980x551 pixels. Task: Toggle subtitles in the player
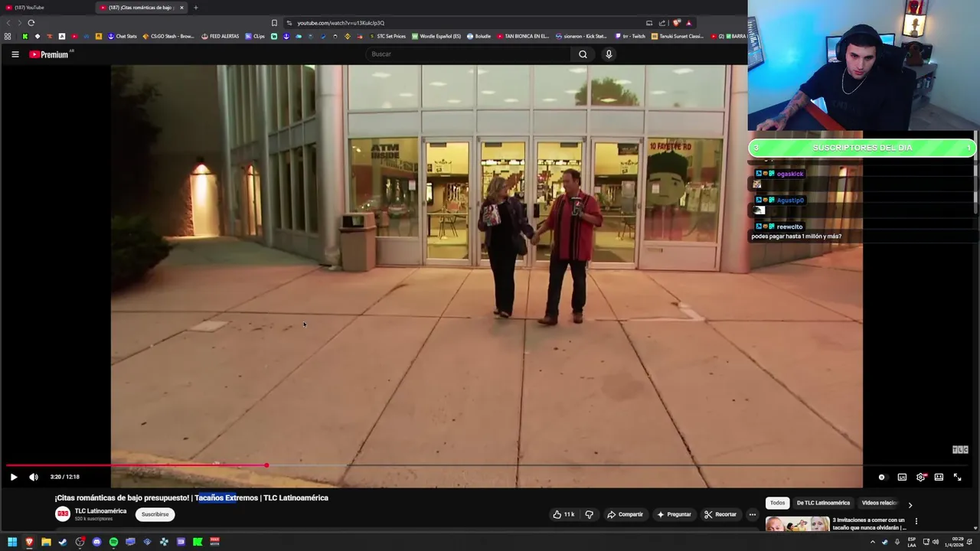902,477
